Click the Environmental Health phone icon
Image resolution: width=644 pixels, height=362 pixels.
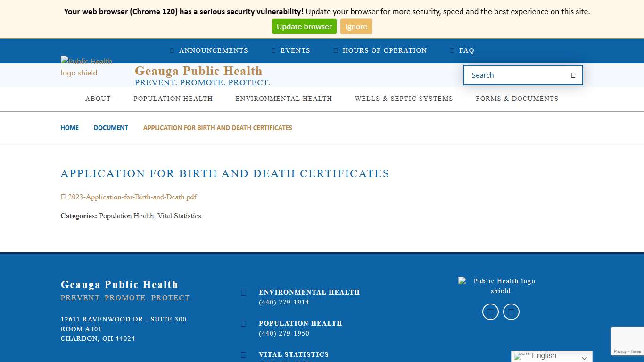(243, 292)
